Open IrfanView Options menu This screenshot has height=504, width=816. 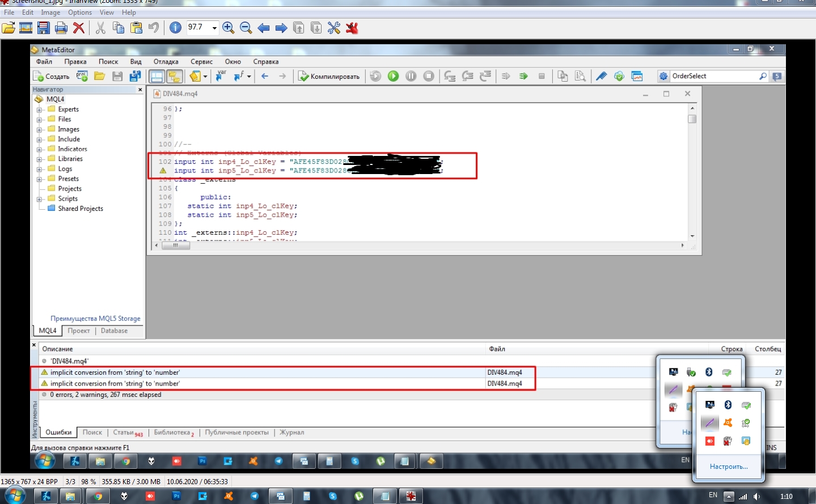pos(80,12)
